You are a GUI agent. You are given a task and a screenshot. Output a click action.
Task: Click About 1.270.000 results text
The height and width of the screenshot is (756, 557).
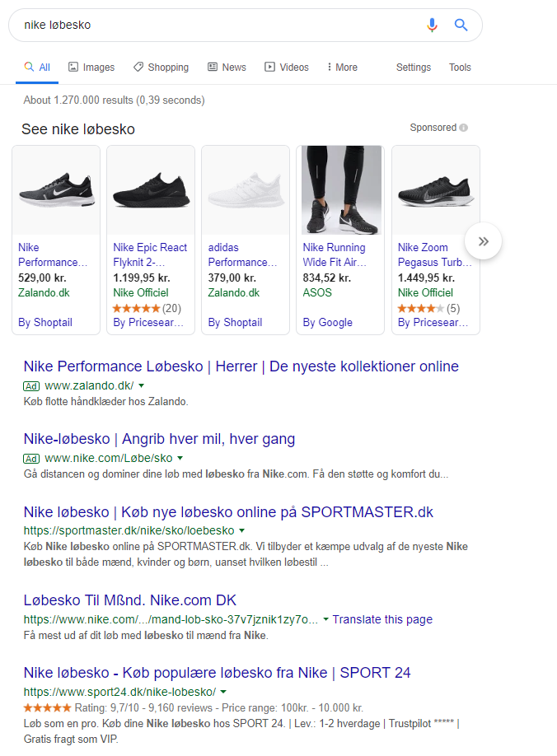tap(114, 100)
